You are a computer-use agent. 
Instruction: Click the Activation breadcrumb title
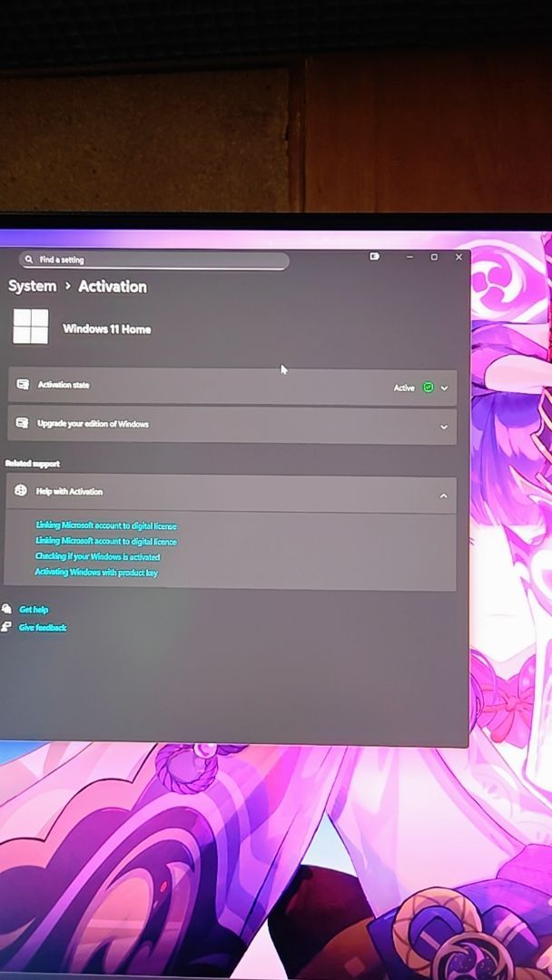tap(112, 286)
